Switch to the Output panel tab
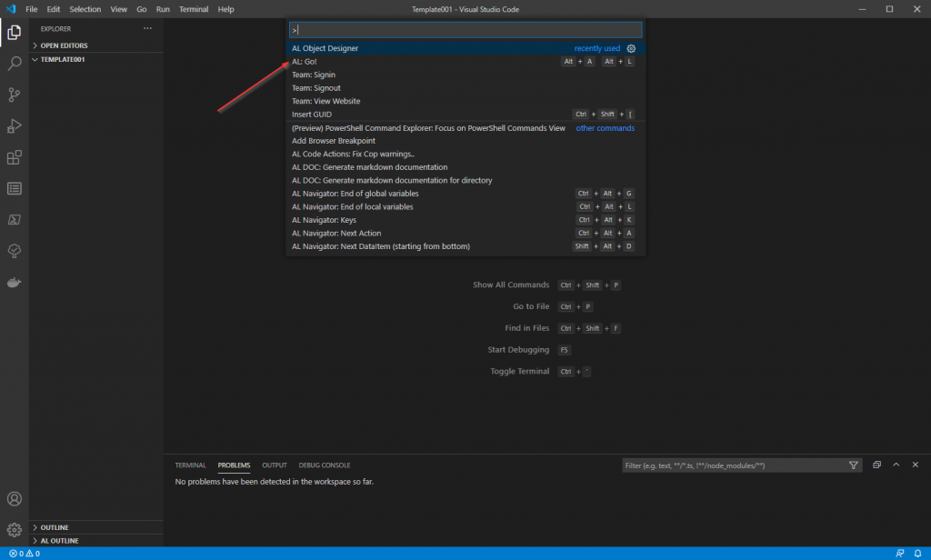 coord(275,465)
